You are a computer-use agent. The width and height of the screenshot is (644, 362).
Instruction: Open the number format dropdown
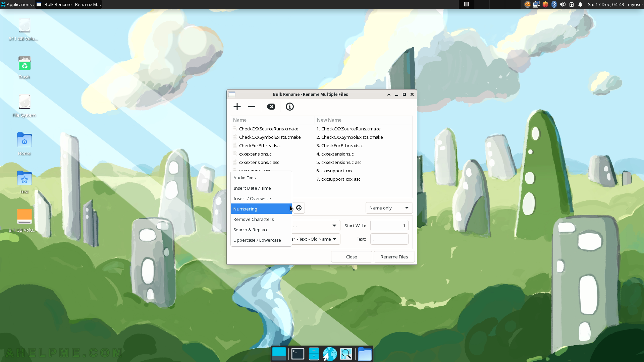[x=315, y=226]
